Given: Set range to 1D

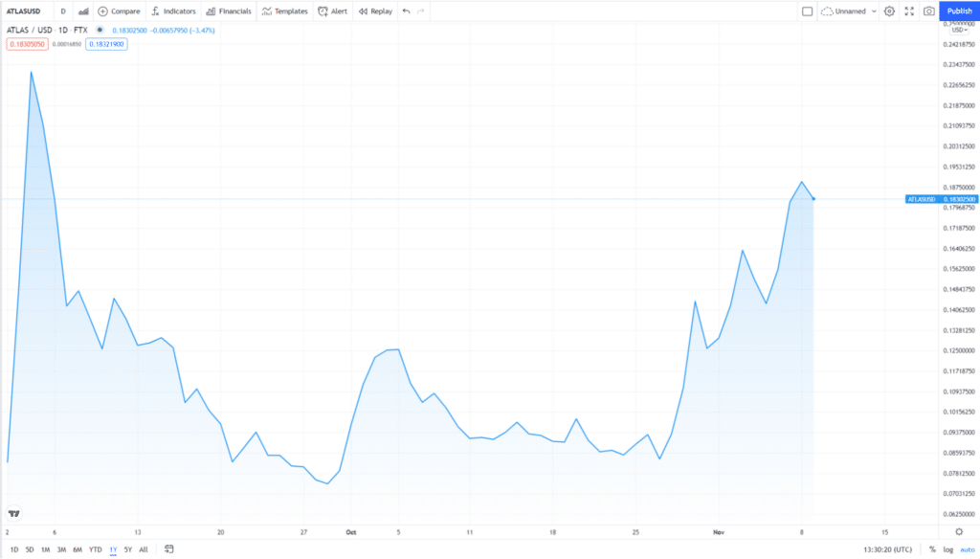Looking at the screenshot, I should point(14,549).
